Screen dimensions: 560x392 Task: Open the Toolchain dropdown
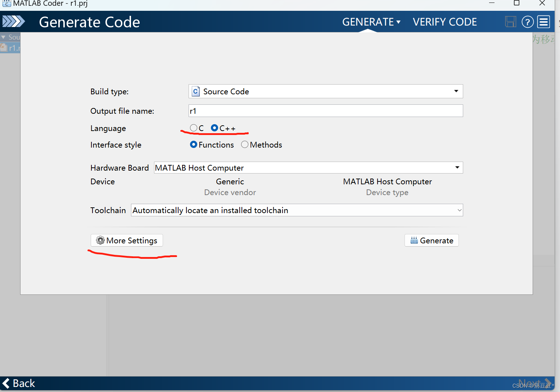coord(297,210)
